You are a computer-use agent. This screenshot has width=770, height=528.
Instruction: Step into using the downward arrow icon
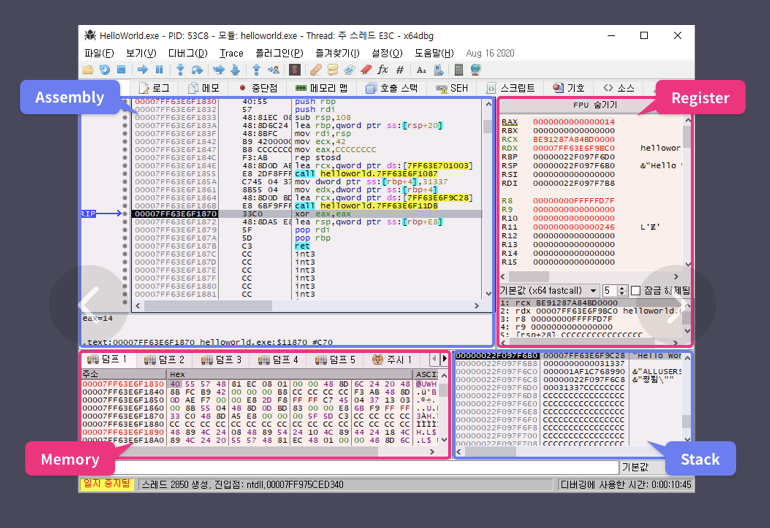click(x=180, y=70)
